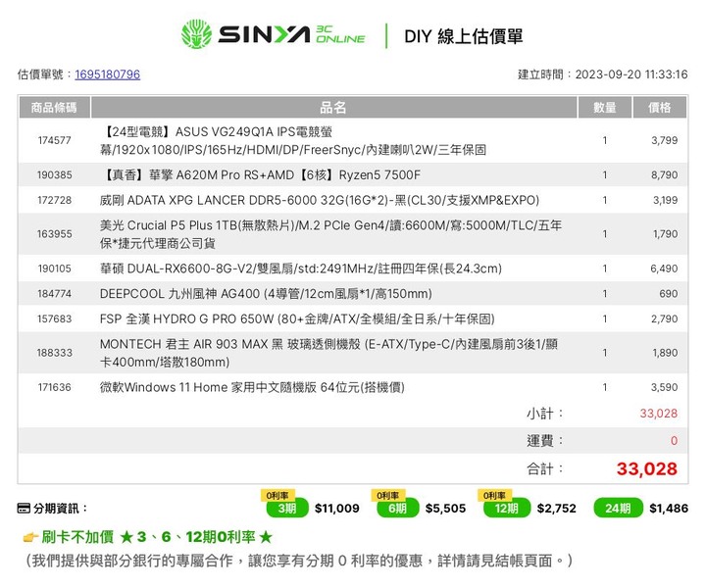Click the 建立時間 timestamp 2023-09-20 11:33:16
Viewport: 706px width, 588px height.
(631, 74)
